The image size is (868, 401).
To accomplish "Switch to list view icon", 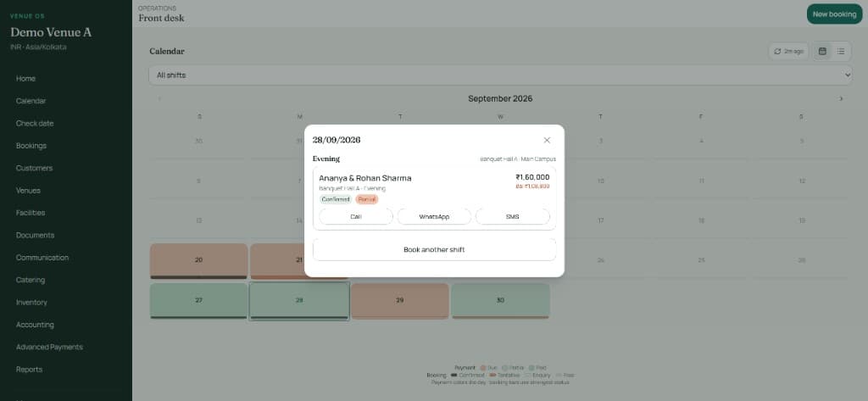I will pos(841,52).
